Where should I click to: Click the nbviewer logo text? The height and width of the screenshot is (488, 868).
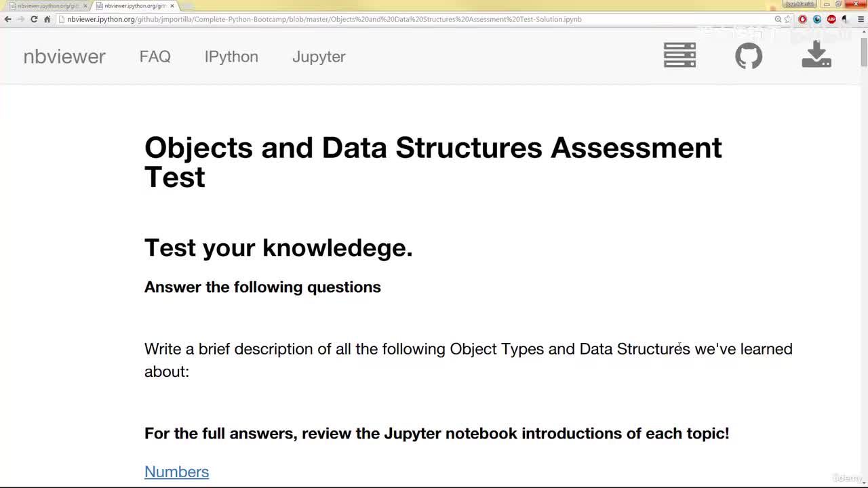pyautogui.click(x=64, y=56)
